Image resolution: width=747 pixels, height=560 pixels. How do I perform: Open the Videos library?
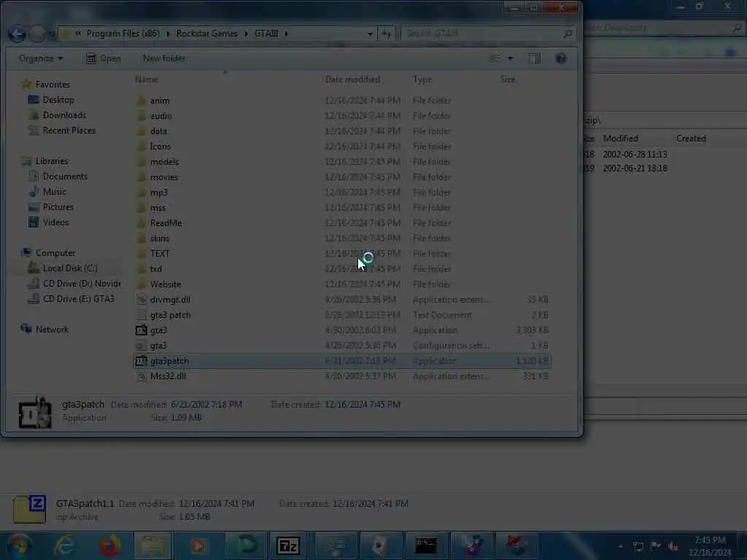pyautogui.click(x=55, y=222)
